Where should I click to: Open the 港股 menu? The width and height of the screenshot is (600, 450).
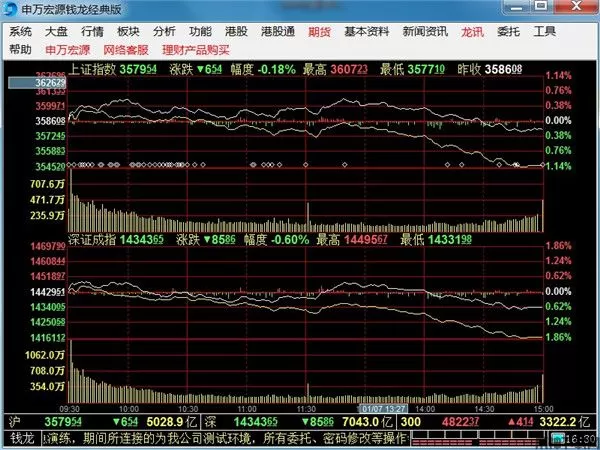click(236, 32)
